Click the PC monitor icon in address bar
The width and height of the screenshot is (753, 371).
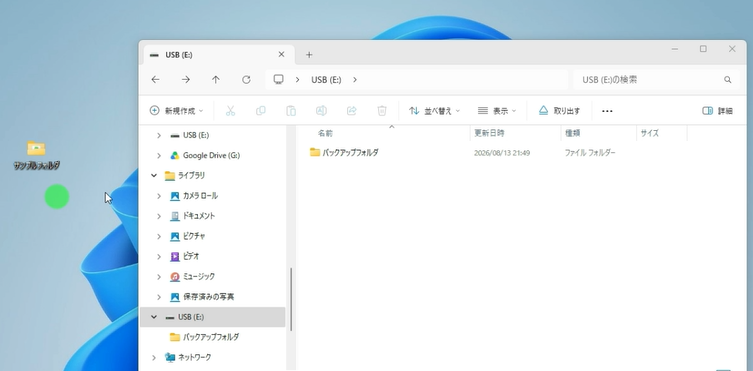coord(279,80)
